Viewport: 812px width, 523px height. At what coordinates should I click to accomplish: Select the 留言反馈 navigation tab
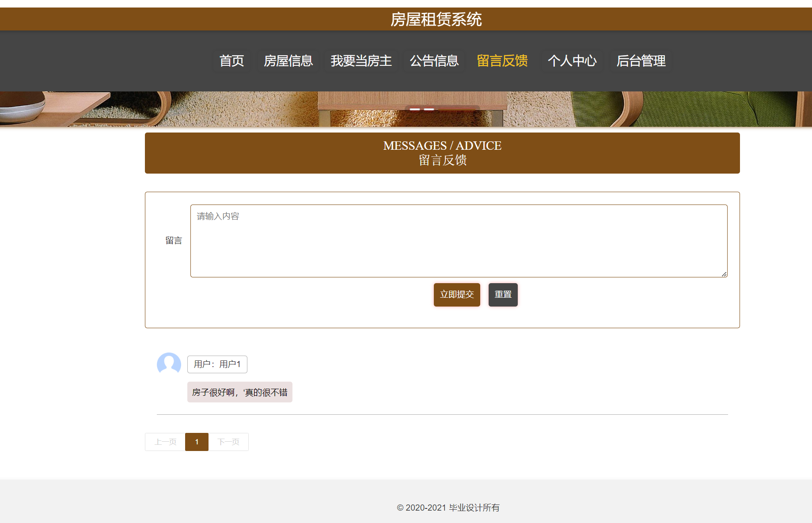pos(502,61)
